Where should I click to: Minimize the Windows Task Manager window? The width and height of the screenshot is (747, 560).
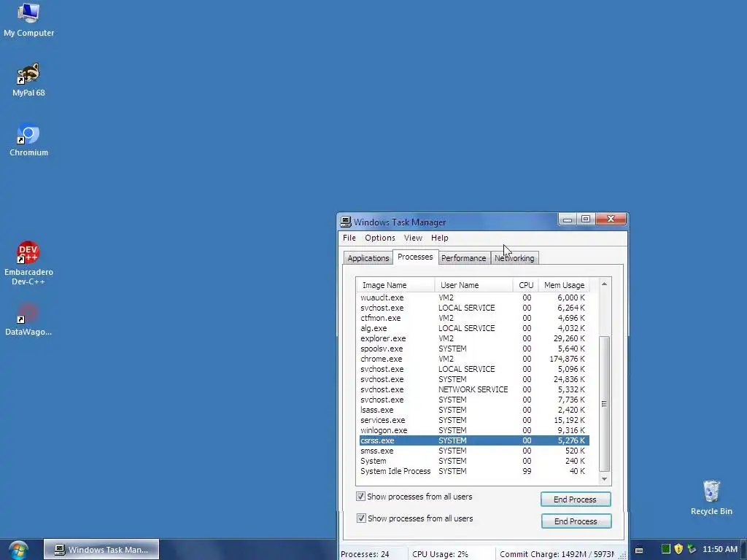pos(568,219)
